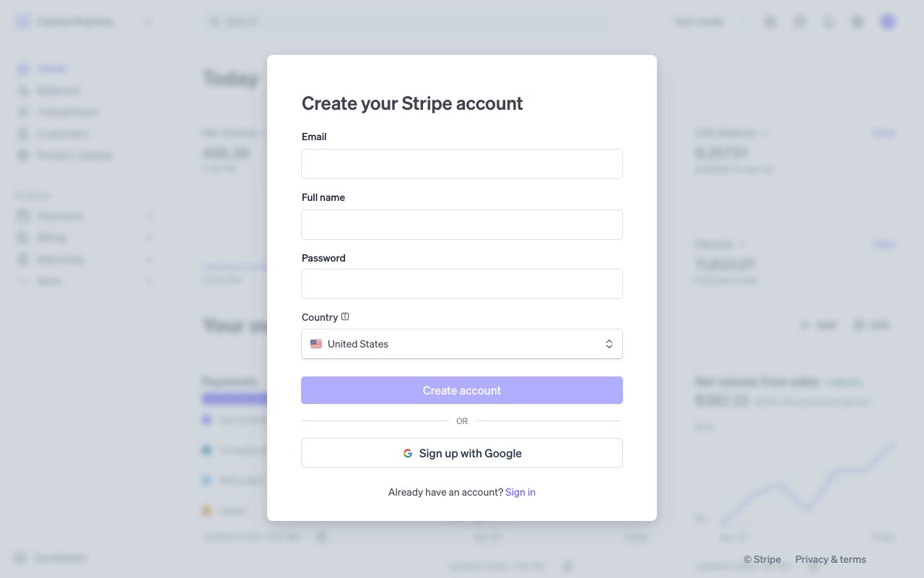Screen dimensions: 924x578
Task: Open the blurred Transactions sidebar item
Action: [66, 112]
